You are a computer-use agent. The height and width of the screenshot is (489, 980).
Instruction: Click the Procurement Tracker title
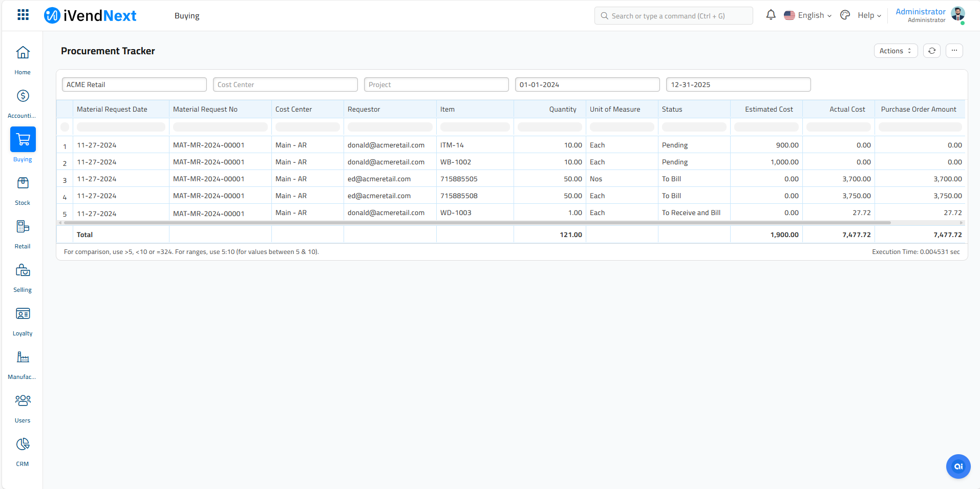(x=108, y=51)
